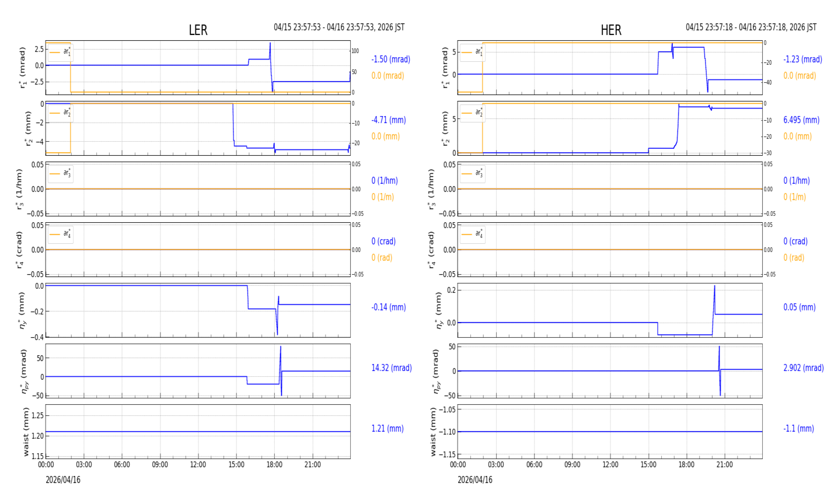This screenshot has height=504, width=824.
Task: Click the LER r1* (mrad) axis label
Action: (23, 68)
